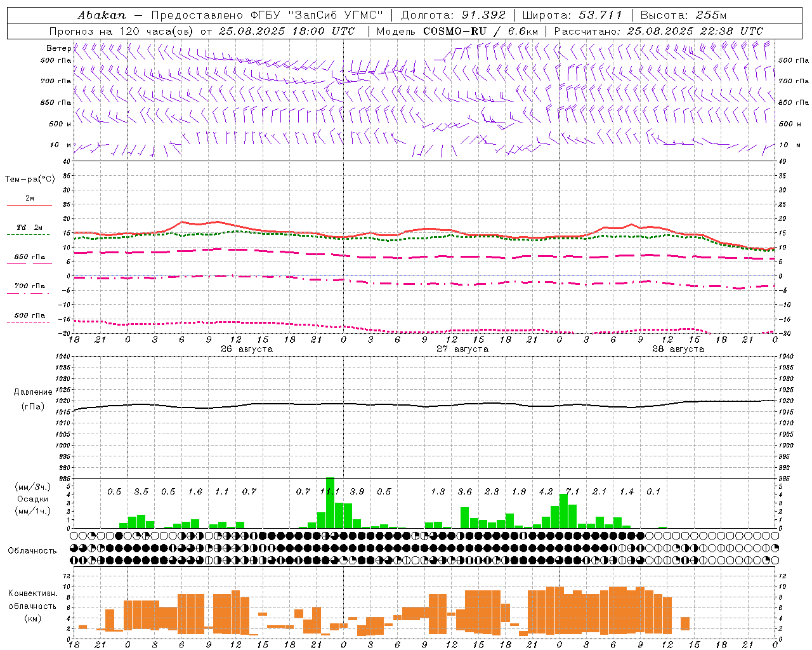This screenshot has width=812, height=650.
Task: Click the 500 гПа temperature legend line
Action: tap(29, 322)
